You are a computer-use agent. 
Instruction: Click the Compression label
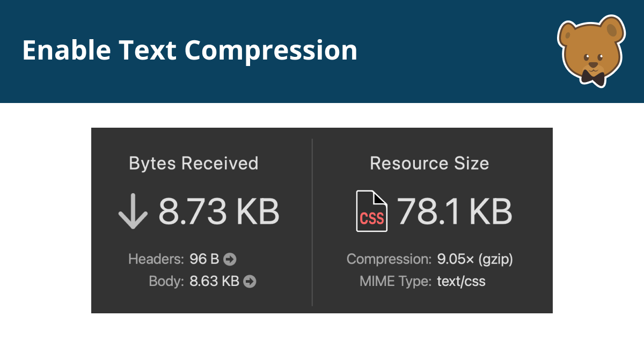click(x=389, y=260)
